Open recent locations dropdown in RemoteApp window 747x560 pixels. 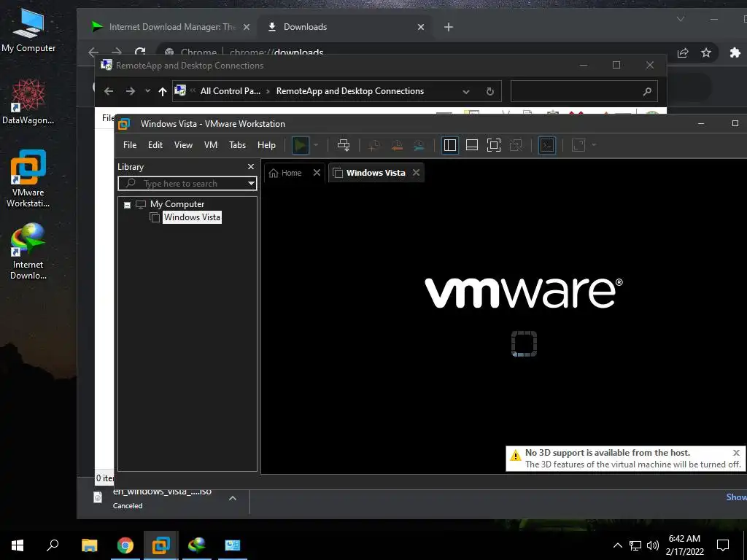click(147, 91)
